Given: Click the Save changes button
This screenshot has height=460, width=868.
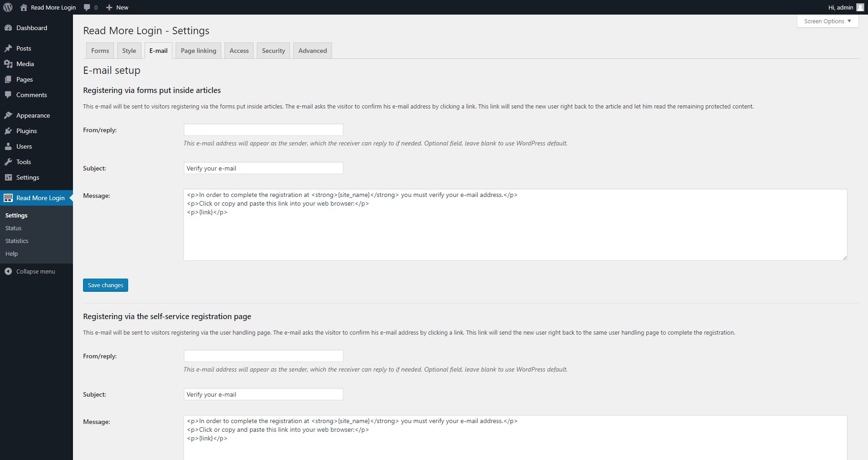Looking at the screenshot, I should pos(105,285).
